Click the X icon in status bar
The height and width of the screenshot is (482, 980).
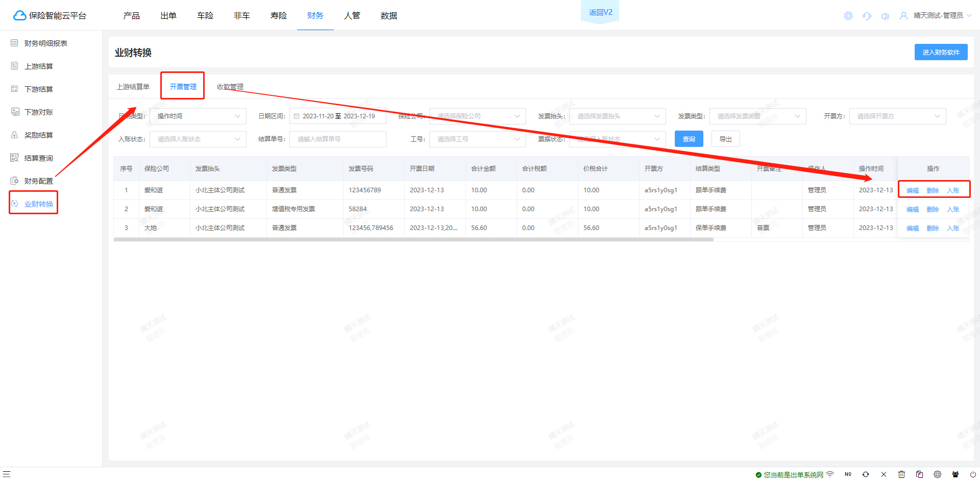coord(884,474)
